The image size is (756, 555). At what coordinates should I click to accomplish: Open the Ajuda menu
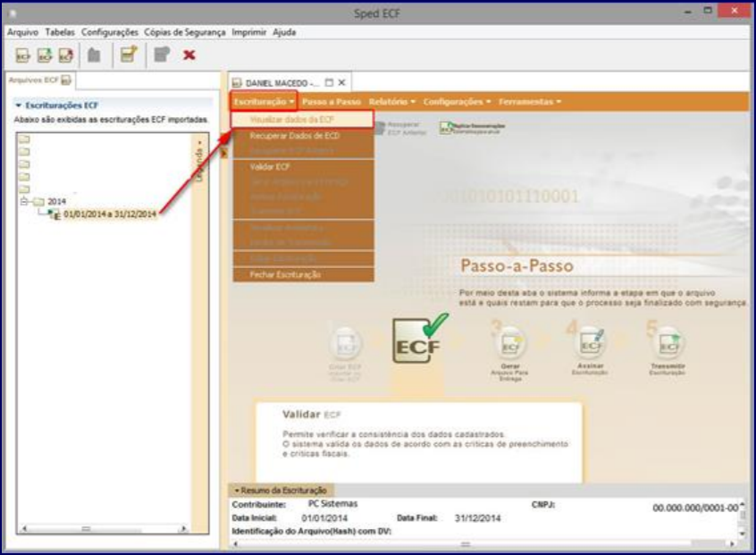pos(284,32)
